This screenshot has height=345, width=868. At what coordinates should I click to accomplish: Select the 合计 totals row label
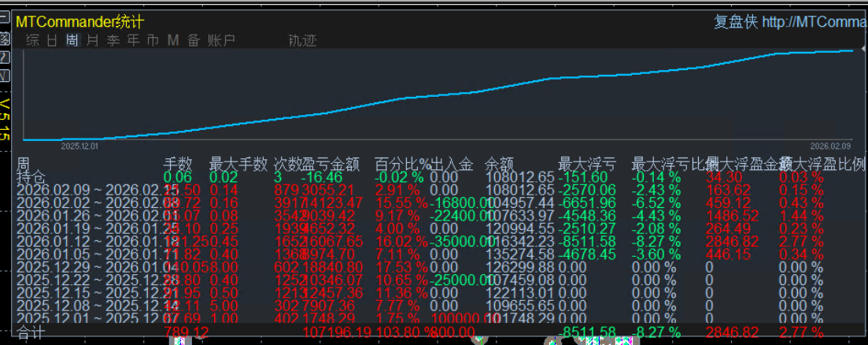31,332
